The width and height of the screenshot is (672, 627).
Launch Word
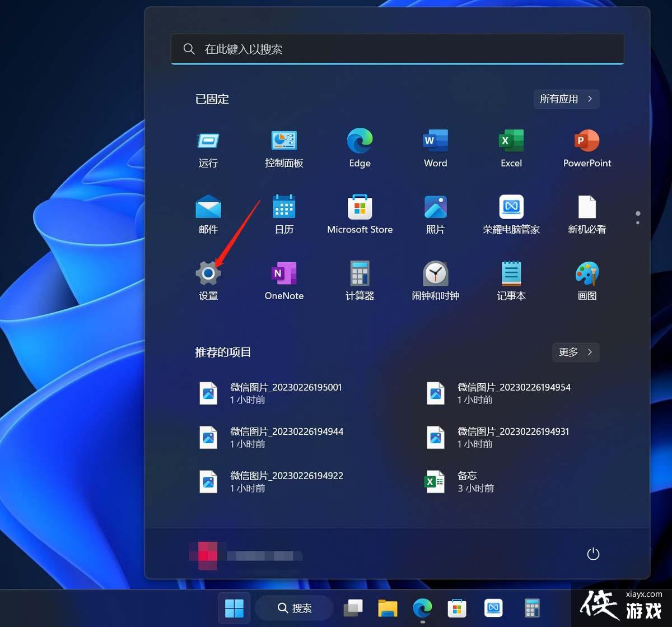tap(435, 148)
